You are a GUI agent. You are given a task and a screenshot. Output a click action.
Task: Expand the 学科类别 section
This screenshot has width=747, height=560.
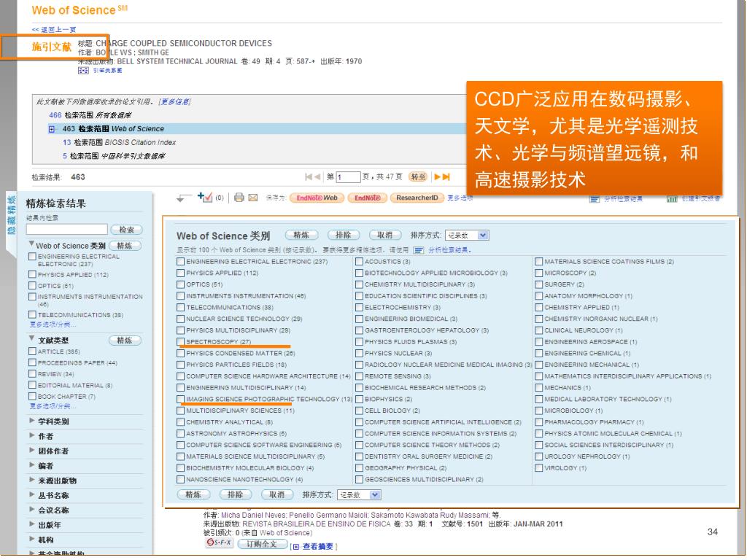[x=32, y=421]
